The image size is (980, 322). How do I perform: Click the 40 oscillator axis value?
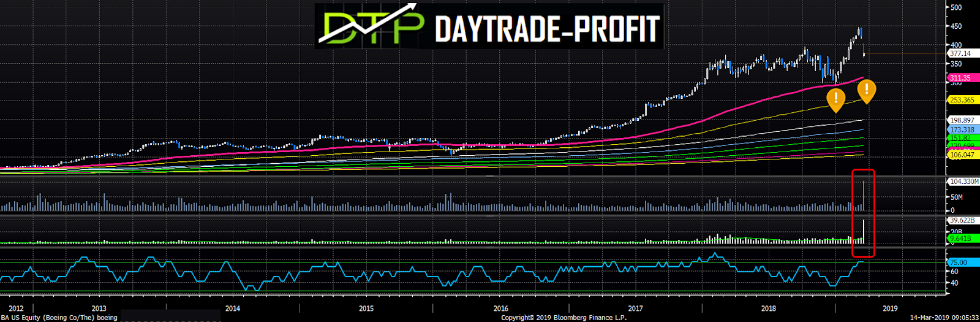(x=954, y=283)
